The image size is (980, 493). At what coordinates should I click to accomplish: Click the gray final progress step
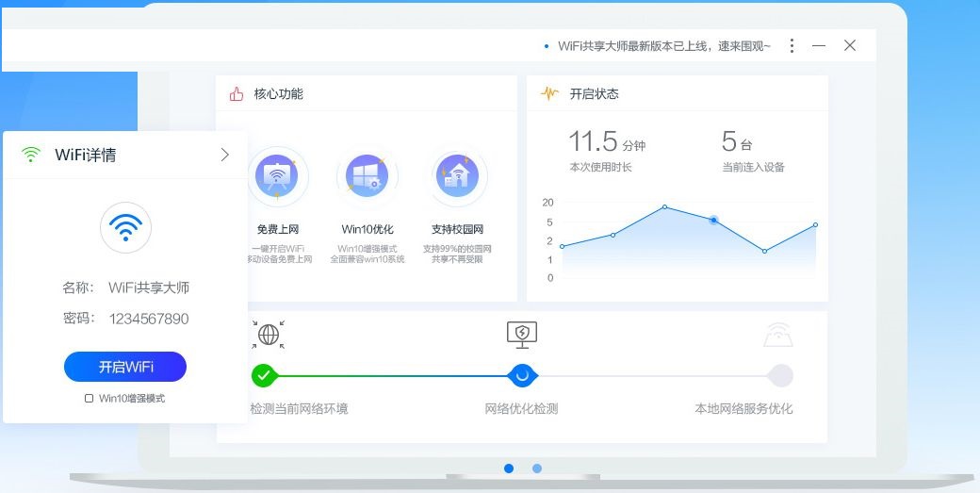(x=780, y=375)
